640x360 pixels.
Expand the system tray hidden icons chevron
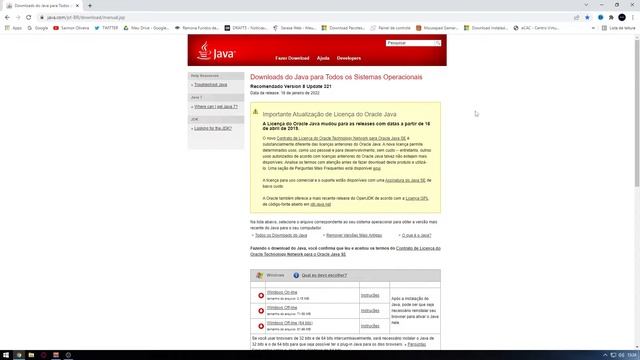pos(605,355)
